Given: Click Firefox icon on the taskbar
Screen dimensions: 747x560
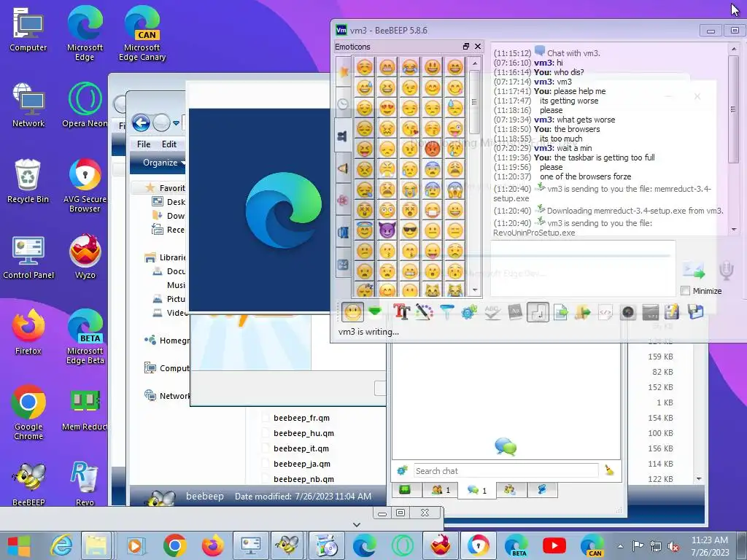Looking at the screenshot, I should click(x=212, y=545).
